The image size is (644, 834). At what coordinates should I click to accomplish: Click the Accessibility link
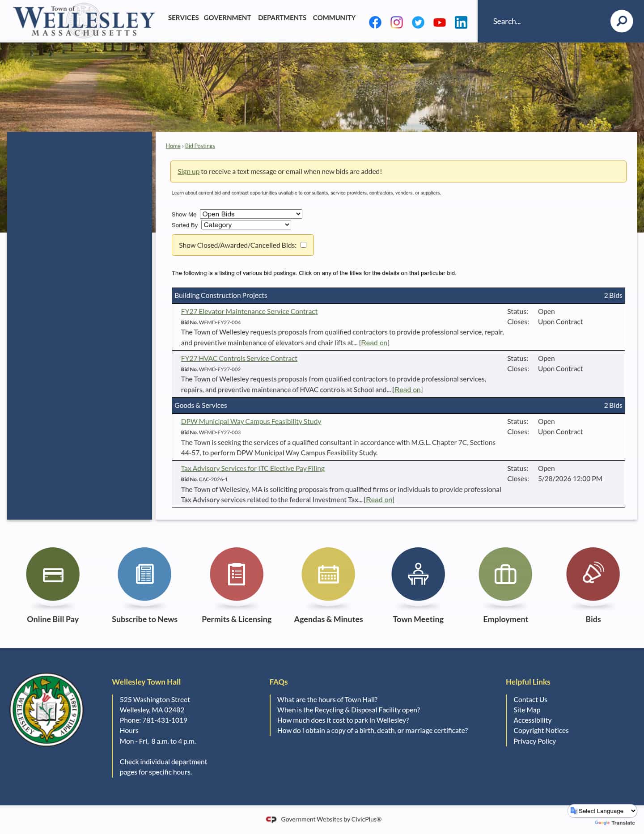point(532,720)
